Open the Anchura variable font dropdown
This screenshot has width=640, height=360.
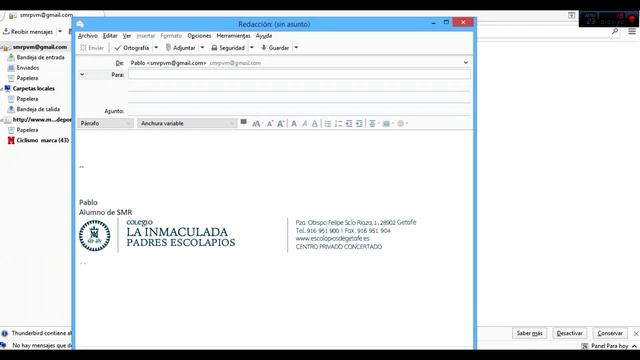point(187,123)
